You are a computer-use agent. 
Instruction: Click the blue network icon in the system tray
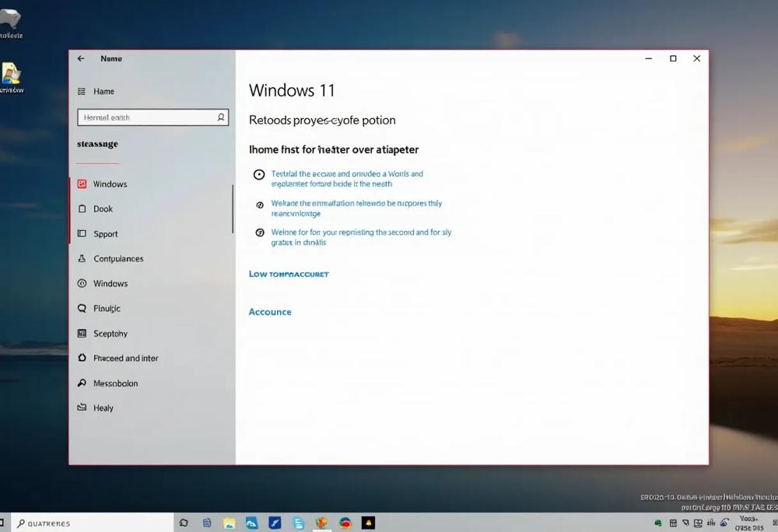(724, 523)
